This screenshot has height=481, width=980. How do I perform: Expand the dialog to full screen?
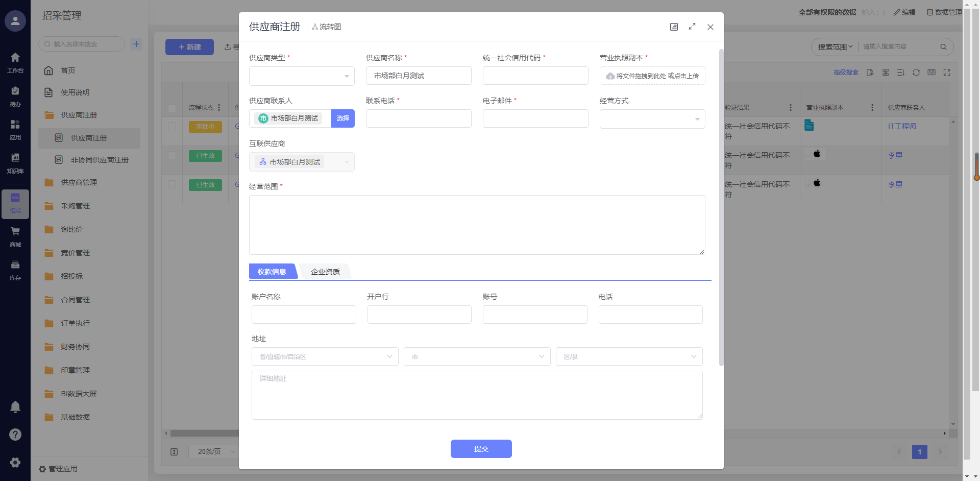coord(692,27)
